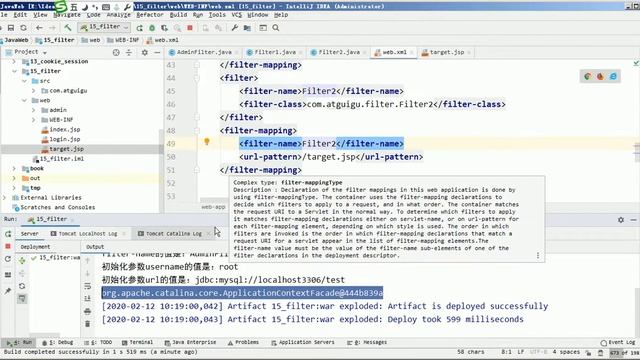Viewport: 640px width, 360px height.
Task: Switch to AdminFilter.java editor tab
Action: point(200,52)
